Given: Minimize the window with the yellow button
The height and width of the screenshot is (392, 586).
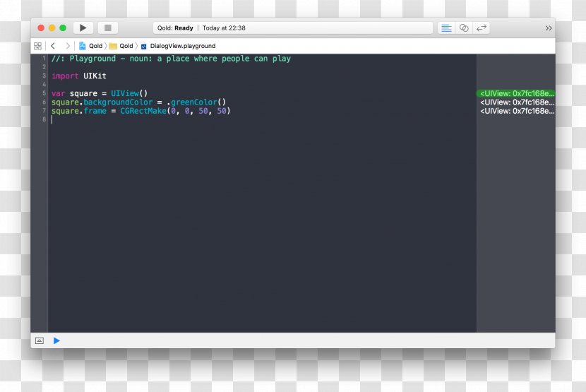Looking at the screenshot, I should coord(52,28).
